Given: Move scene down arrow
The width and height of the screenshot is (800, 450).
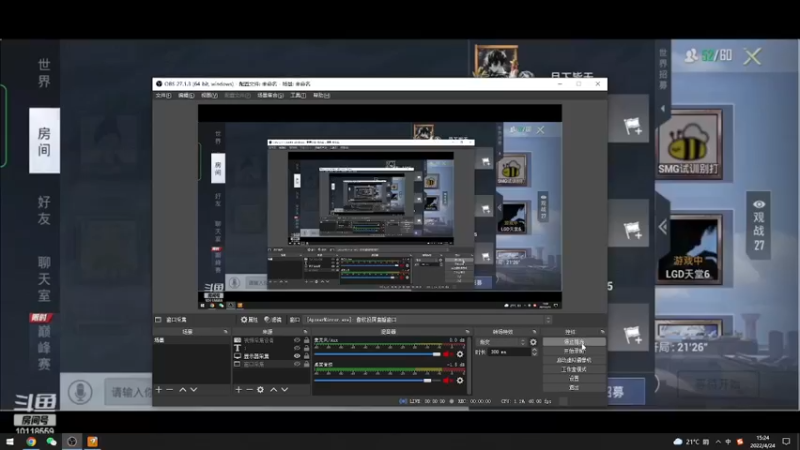Looking at the screenshot, I should click(194, 390).
